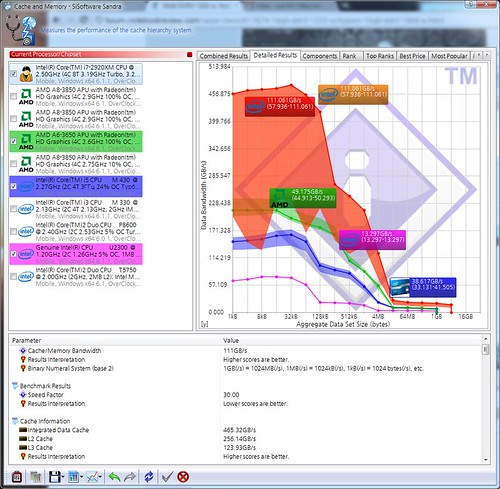The width and height of the screenshot is (500, 489).
Task: Open the bar chart icon dropdown arrow
Action: click(81, 477)
